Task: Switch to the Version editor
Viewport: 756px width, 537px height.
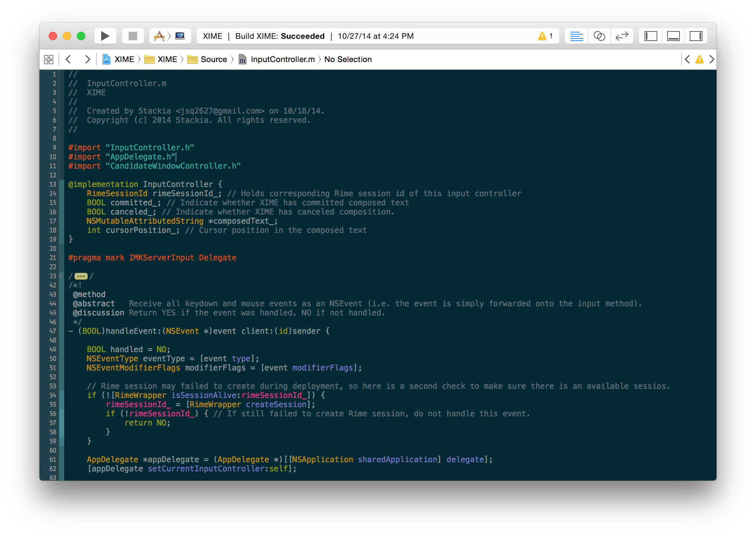Action: [622, 36]
